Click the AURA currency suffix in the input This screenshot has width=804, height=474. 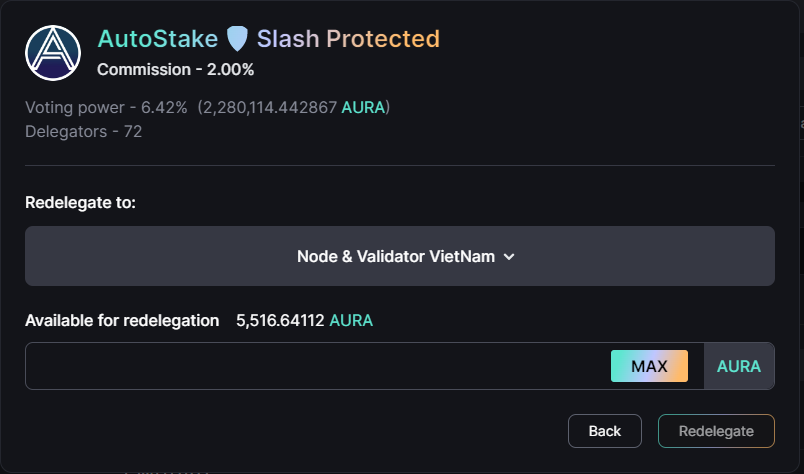coord(738,366)
